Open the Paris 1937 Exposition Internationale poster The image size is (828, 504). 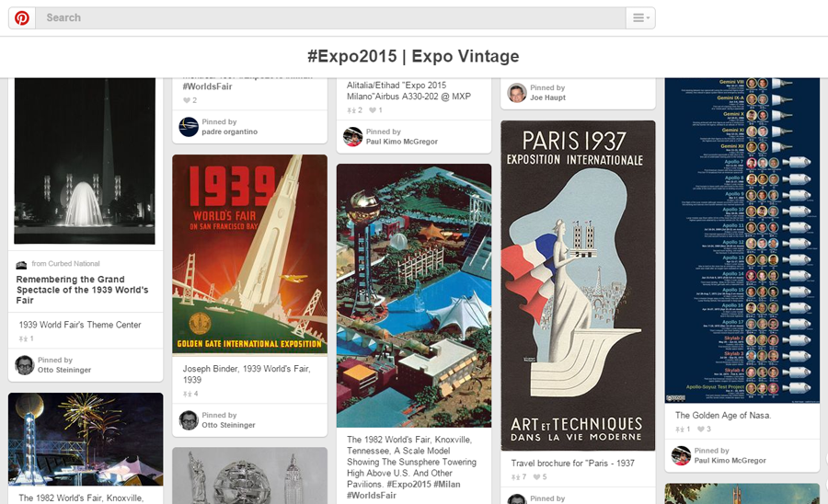[579, 285]
